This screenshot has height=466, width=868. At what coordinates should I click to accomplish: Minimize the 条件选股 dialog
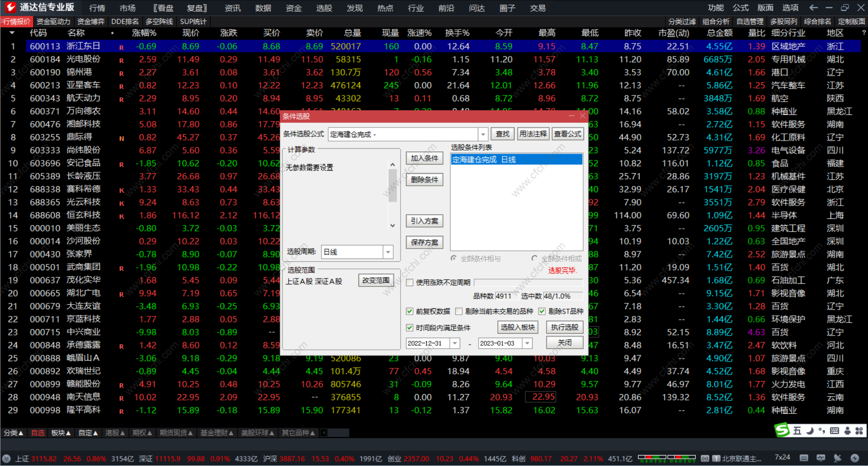(571, 116)
